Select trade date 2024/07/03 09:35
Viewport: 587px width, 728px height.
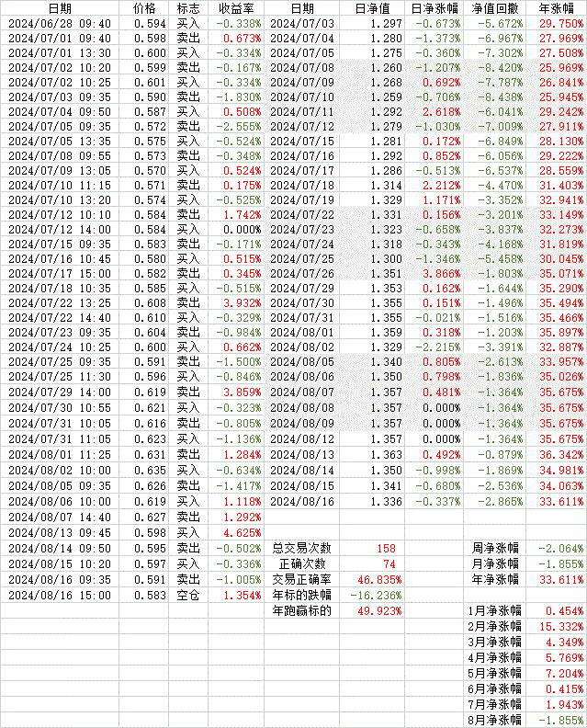[x=60, y=97]
